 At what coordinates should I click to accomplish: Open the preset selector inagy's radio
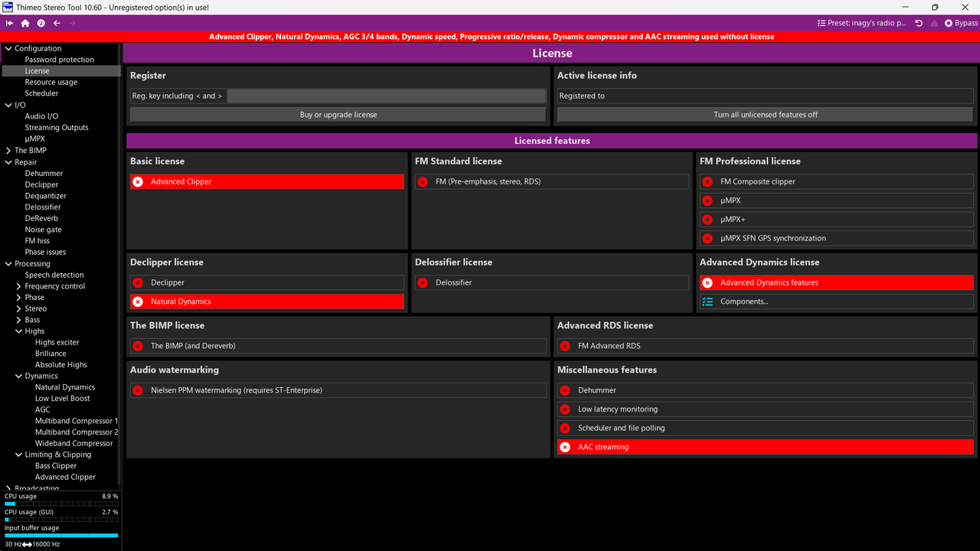coord(861,23)
